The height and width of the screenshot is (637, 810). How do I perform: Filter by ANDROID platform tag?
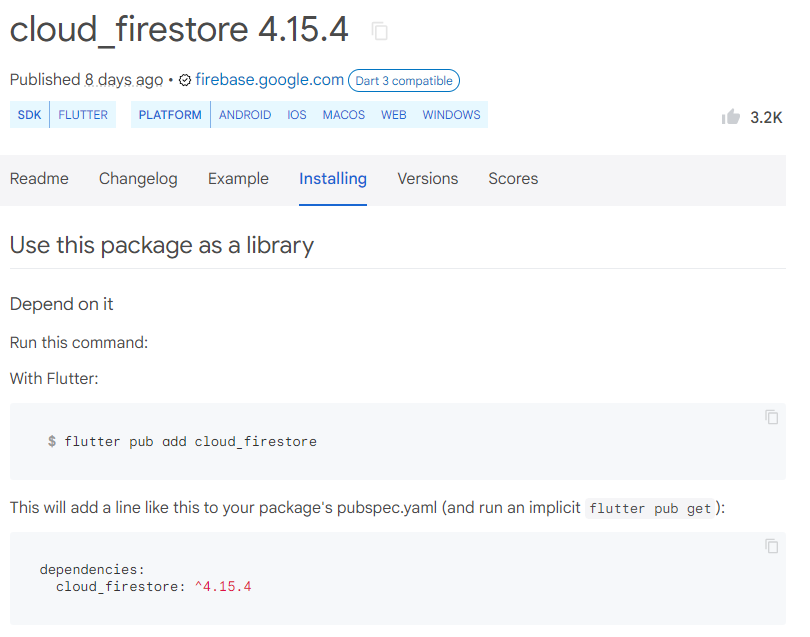click(x=245, y=115)
